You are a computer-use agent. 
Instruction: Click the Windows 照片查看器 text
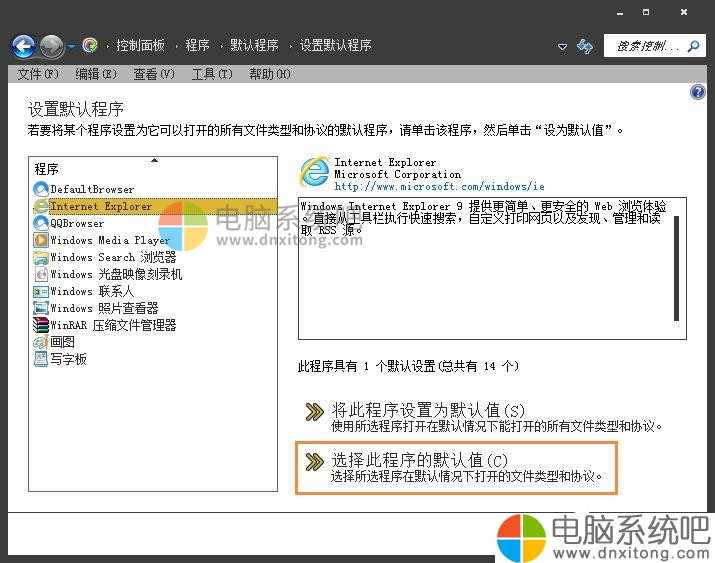coord(104,308)
